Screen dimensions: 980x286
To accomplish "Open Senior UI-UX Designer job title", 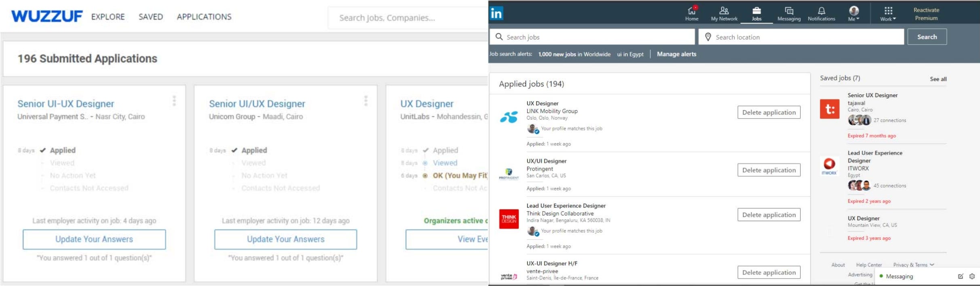I will pos(66,104).
